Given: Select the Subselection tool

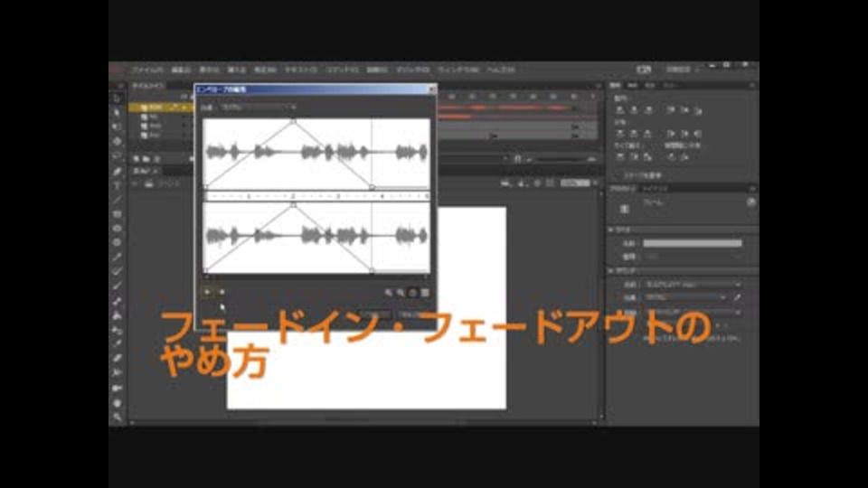Looking at the screenshot, I should point(117,113).
